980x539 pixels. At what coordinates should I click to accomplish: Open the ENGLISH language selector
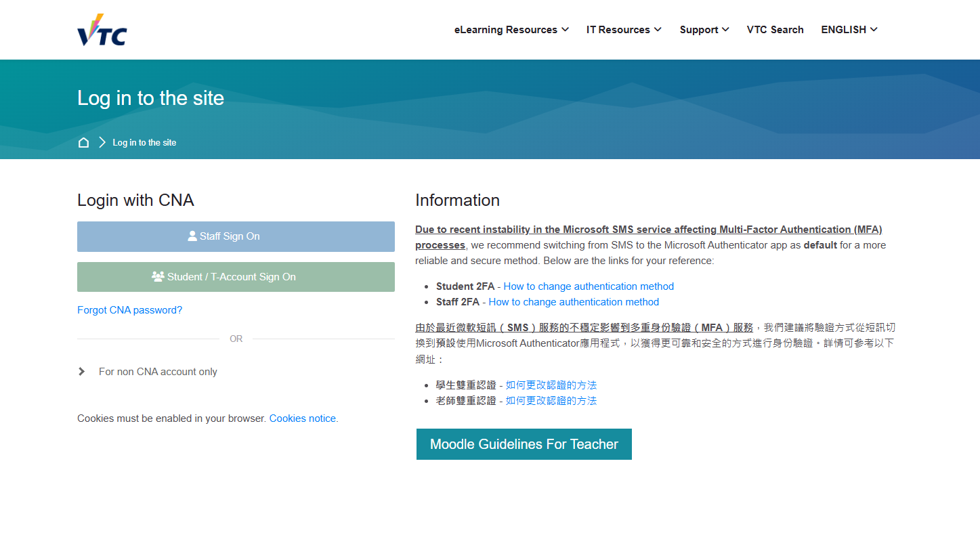pyautogui.click(x=849, y=30)
